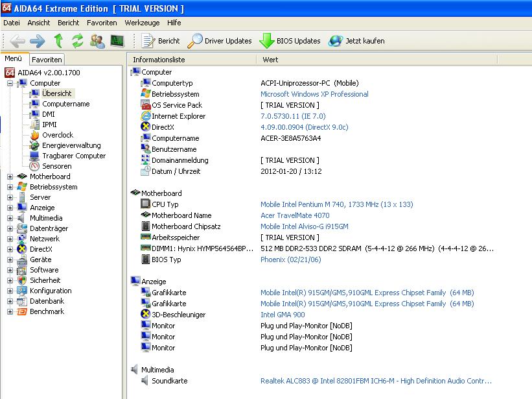Select Computername in the sidebar tree
Screen dimensions: 532x399
click(66, 104)
